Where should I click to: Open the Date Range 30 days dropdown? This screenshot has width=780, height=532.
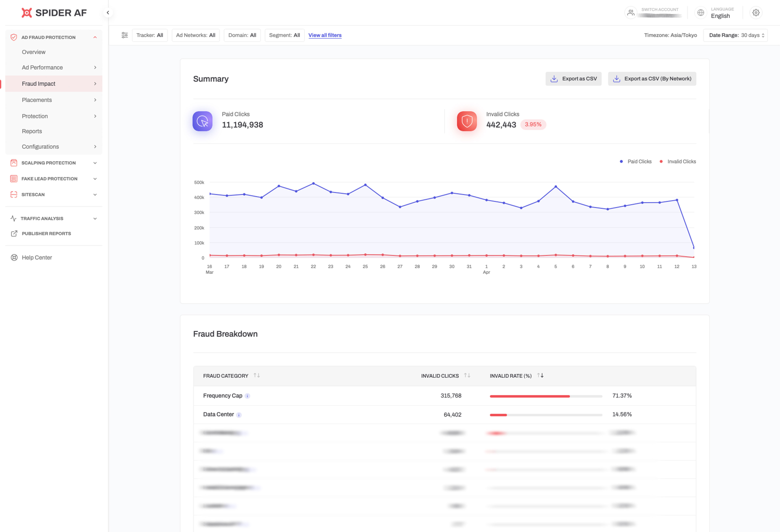(735, 35)
